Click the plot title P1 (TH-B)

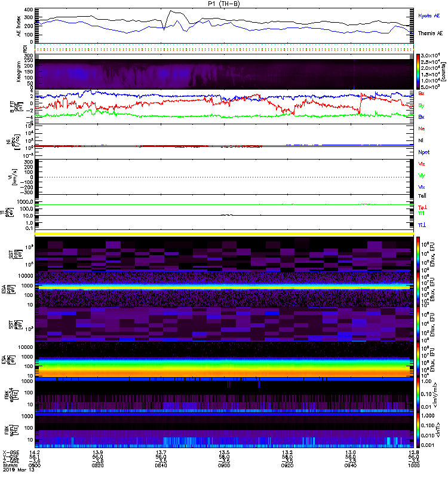[x=223, y=4]
